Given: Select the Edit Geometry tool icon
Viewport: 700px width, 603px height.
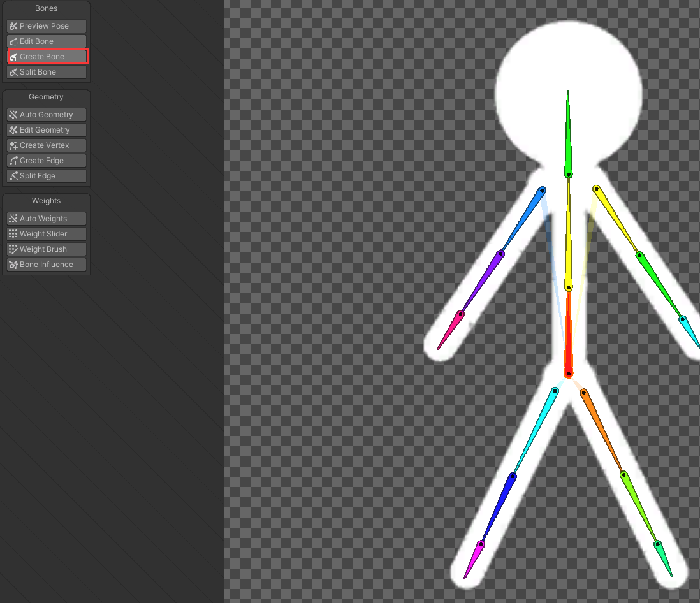Looking at the screenshot, I should tap(13, 129).
